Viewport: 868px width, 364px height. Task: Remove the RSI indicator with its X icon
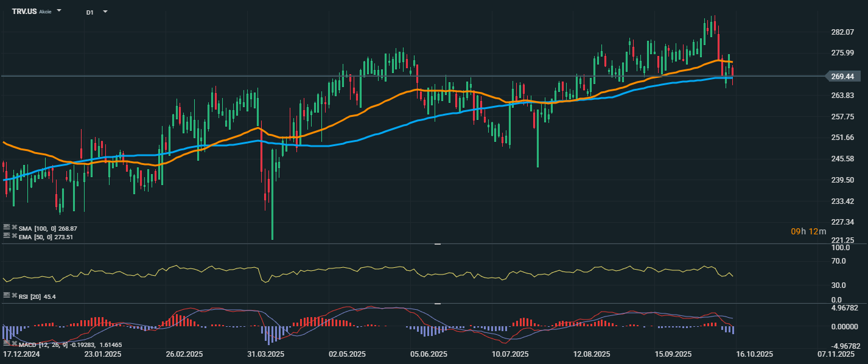click(x=14, y=295)
